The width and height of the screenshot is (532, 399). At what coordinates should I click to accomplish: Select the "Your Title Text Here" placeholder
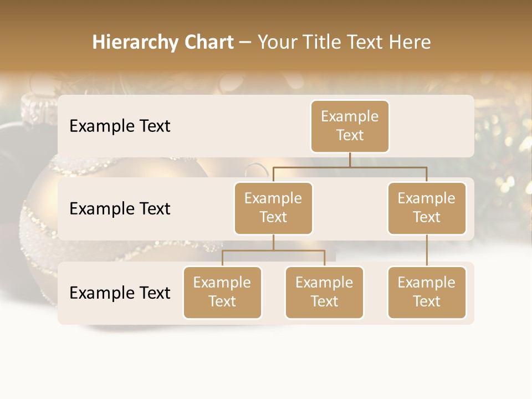coord(344,42)
